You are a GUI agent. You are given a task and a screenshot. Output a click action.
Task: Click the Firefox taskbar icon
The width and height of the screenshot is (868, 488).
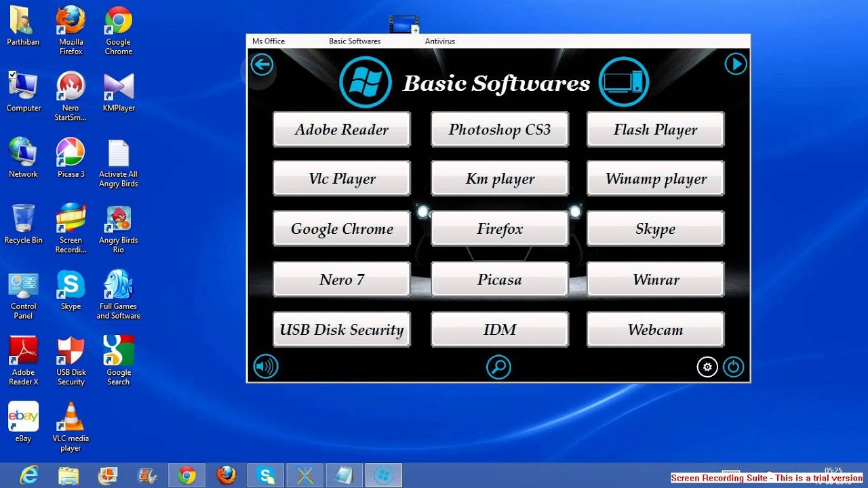click(x=226, y=476)
